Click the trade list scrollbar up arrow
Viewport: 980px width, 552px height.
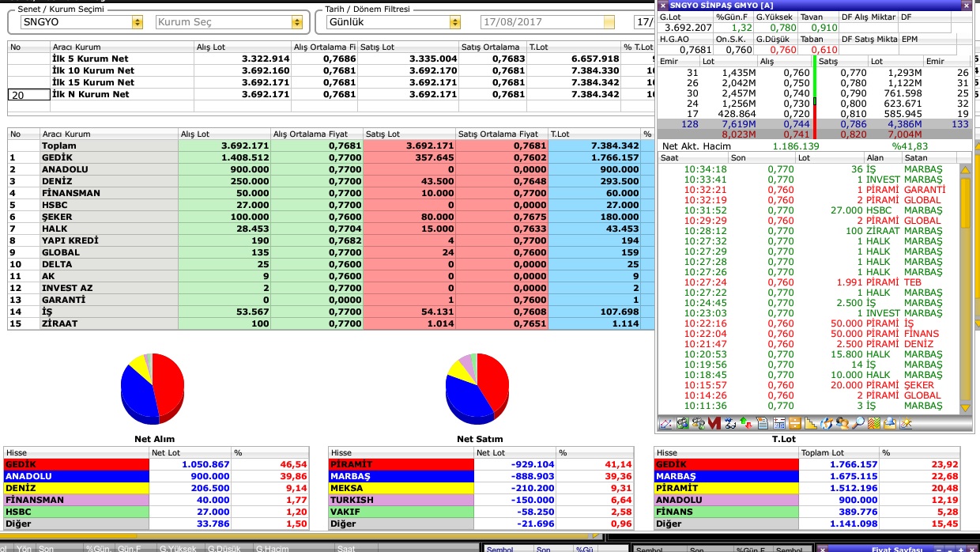click(965, 169)
